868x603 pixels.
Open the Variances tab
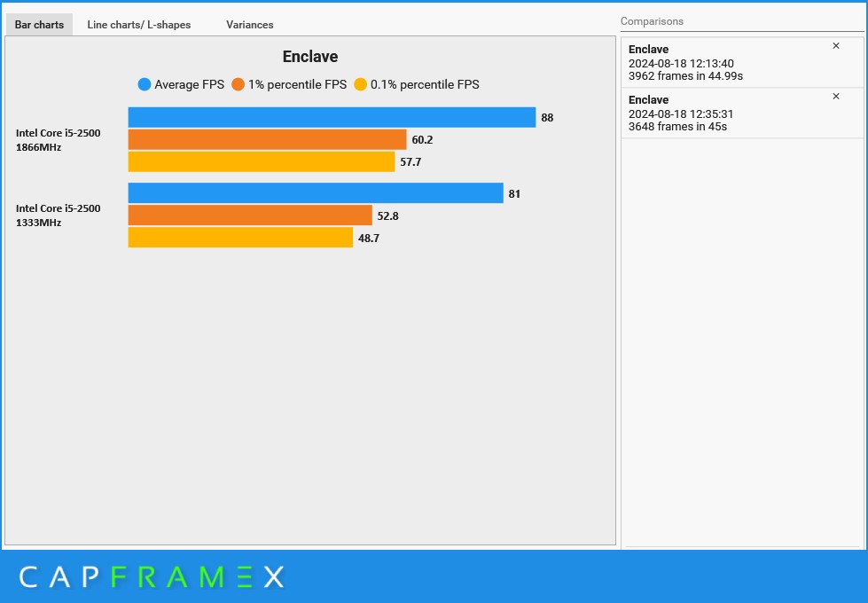[x=250, y=24]
